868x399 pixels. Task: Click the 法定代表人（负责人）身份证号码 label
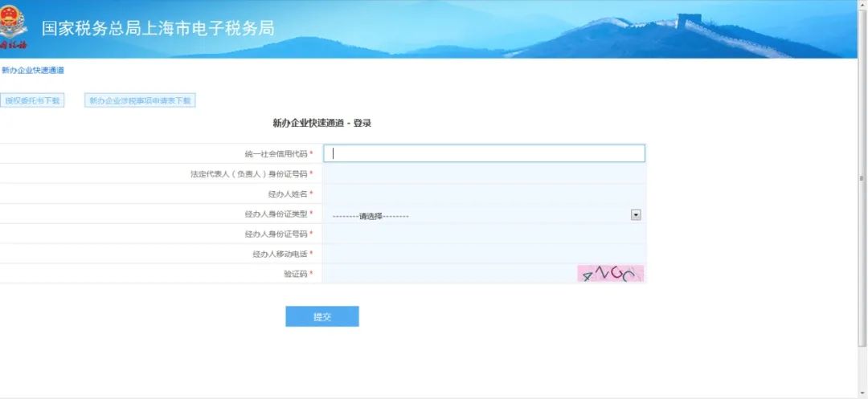click(x=248, y=173)
